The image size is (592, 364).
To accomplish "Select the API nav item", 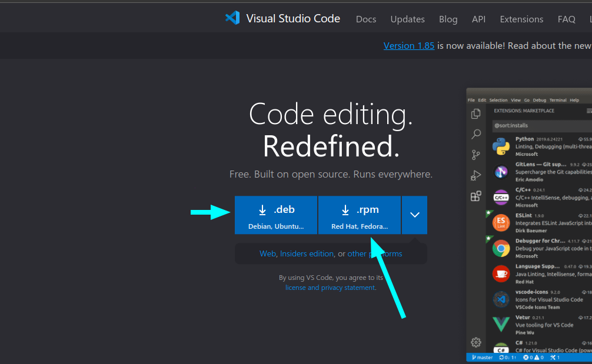I will [478, 19].
